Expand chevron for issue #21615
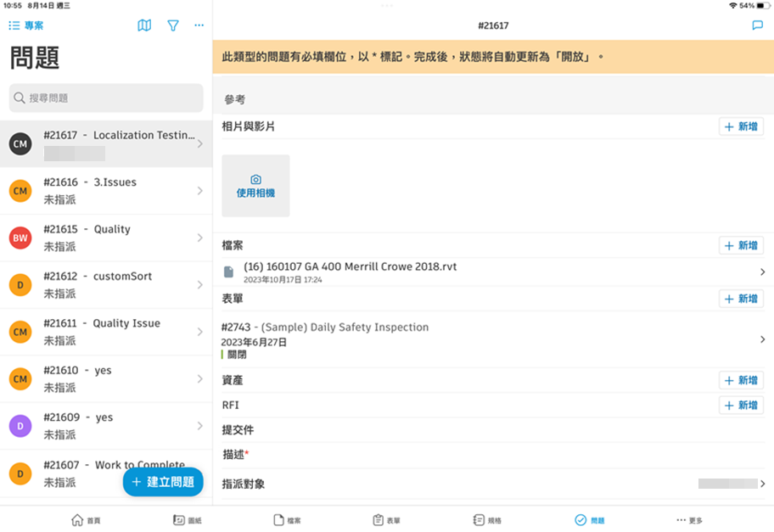The width and height of the screenshot is (774, 532). point(200,238)
